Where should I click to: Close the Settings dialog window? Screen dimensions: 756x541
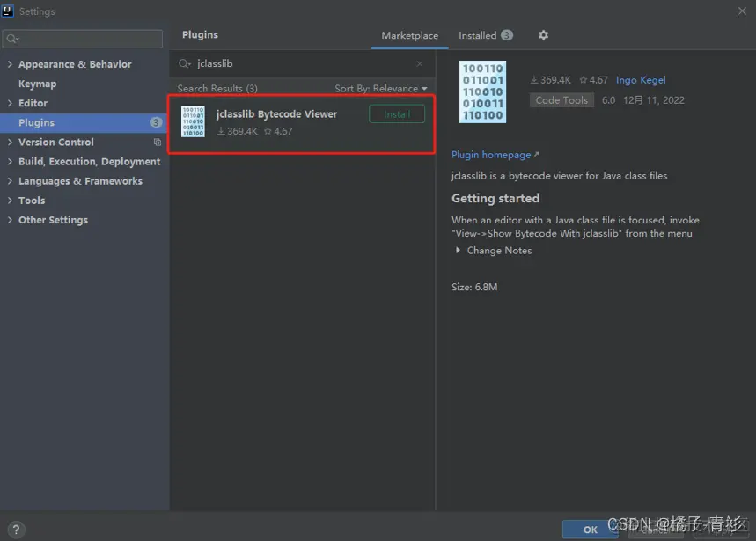(x=742, y=11)
